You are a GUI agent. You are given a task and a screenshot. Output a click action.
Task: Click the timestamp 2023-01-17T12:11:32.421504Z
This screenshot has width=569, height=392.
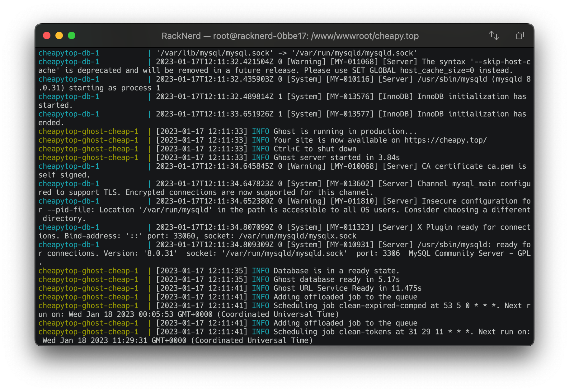215,62
